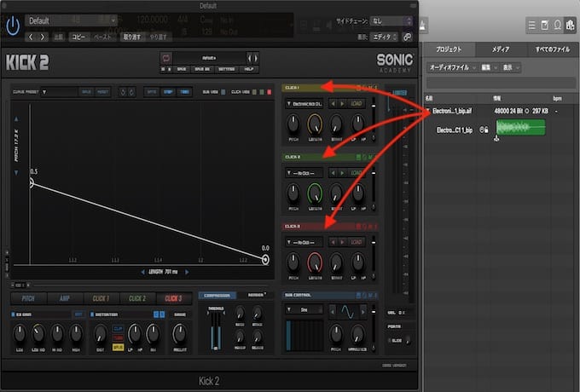Click the red loop icon in Kick 2 header
The width and height of the screenshot is (580, 392).
tap(165, 58)
